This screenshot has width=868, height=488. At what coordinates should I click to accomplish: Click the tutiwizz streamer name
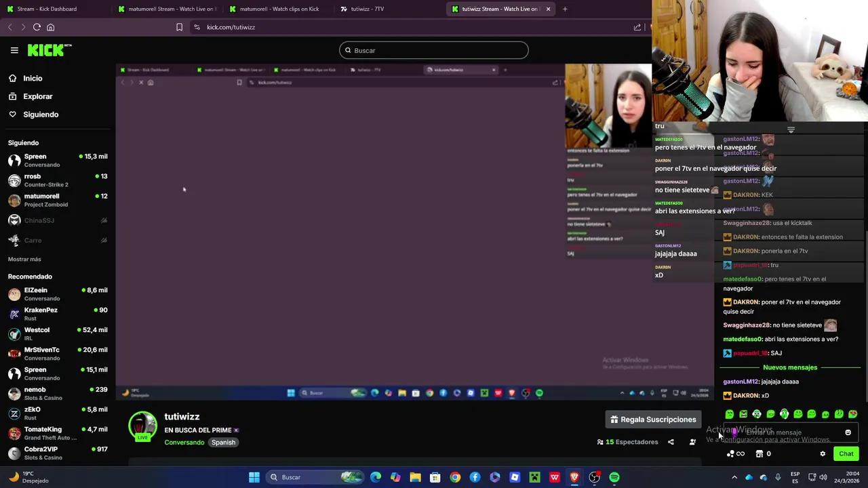[182, 417]
